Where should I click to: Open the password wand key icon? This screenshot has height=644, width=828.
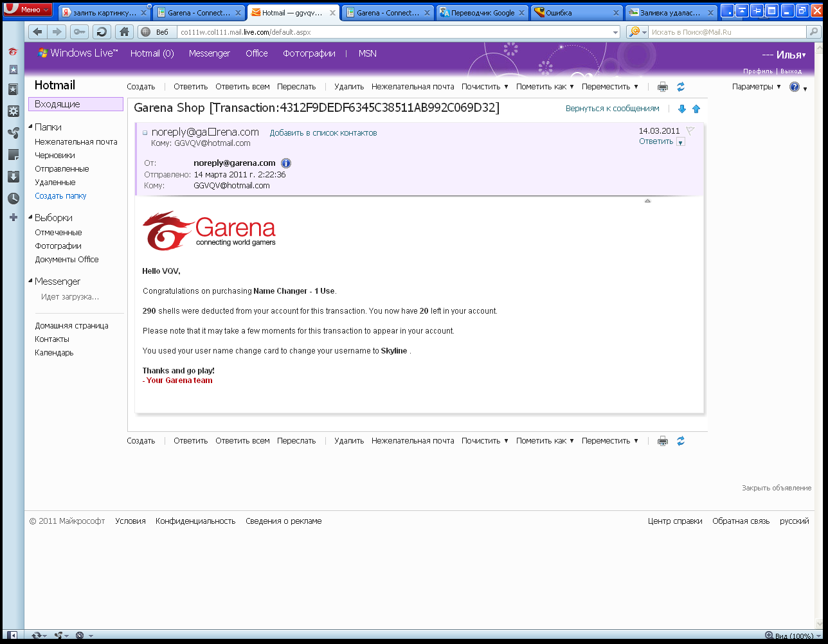[79, 32]
